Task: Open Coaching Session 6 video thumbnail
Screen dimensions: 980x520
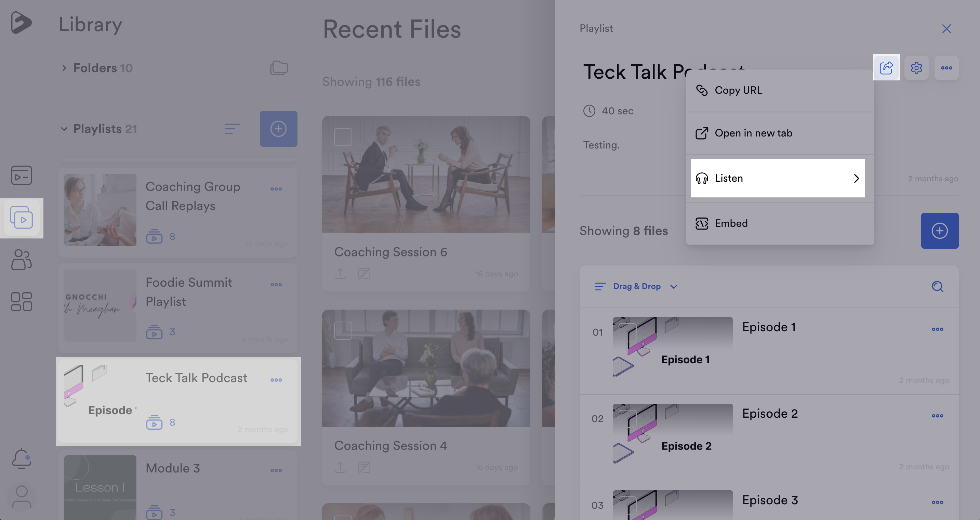Action: tap(426, 174)
